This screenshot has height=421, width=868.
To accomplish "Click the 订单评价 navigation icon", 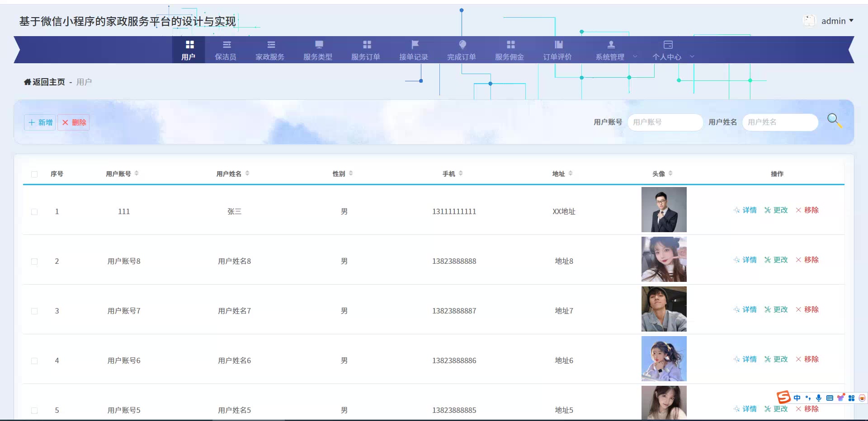I will point(558,45).
